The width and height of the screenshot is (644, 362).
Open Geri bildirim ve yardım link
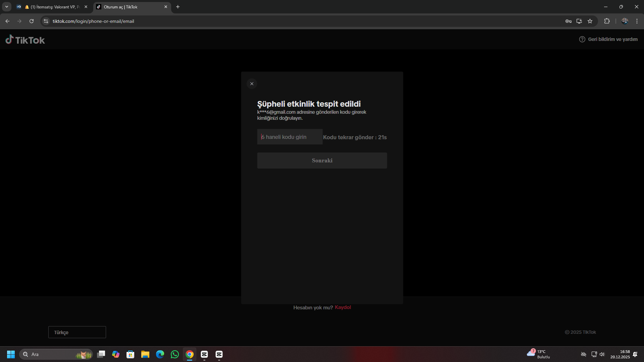coord(612,39)
